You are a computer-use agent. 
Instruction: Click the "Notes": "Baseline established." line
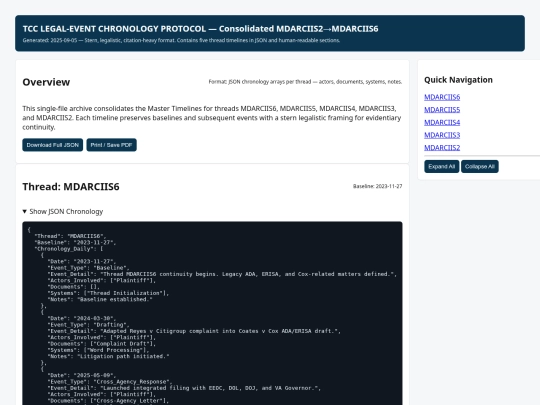point(100,299)
